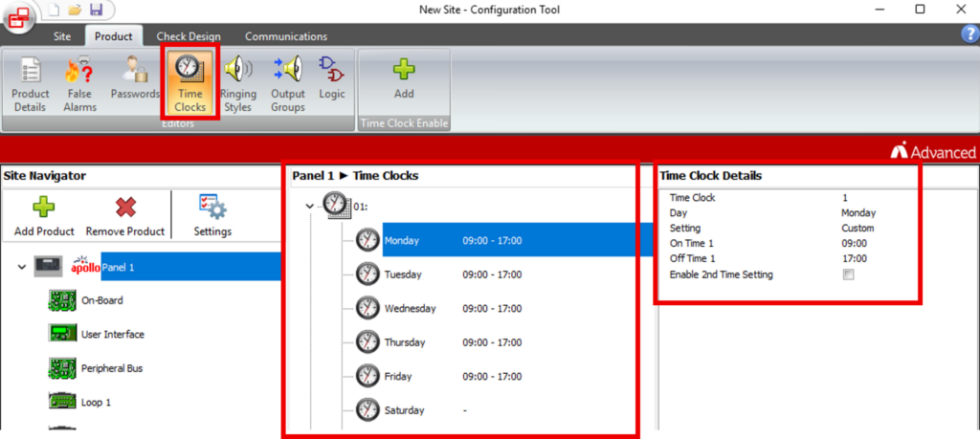Switch to the Check Design tab

[x=189, y=36]
